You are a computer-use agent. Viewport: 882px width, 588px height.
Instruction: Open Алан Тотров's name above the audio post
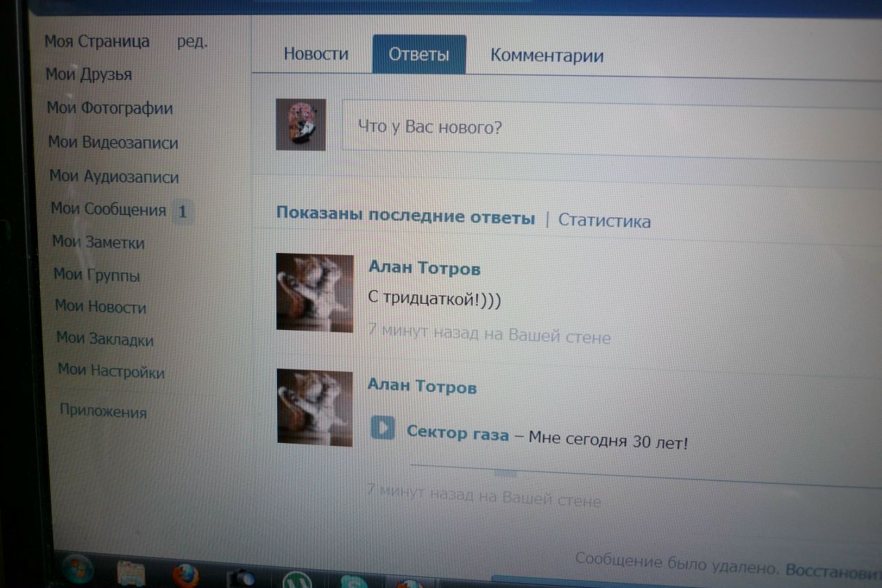click(x=421, y=385)
